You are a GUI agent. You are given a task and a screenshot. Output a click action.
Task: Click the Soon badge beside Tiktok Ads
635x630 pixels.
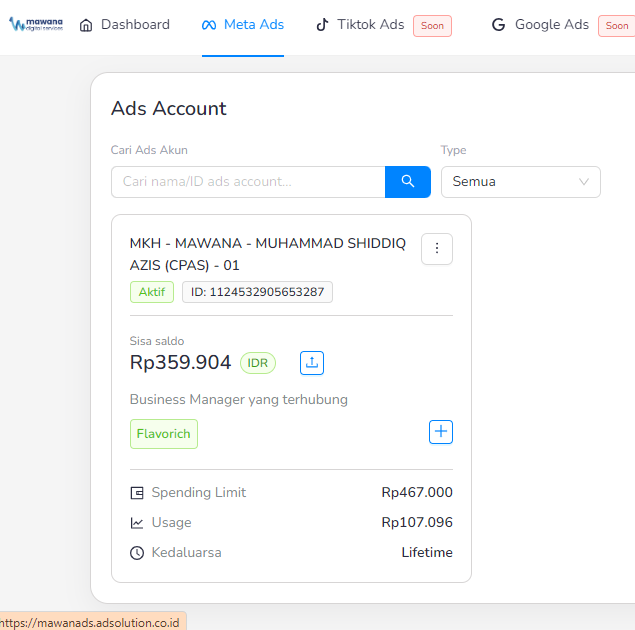click(432, 26)
